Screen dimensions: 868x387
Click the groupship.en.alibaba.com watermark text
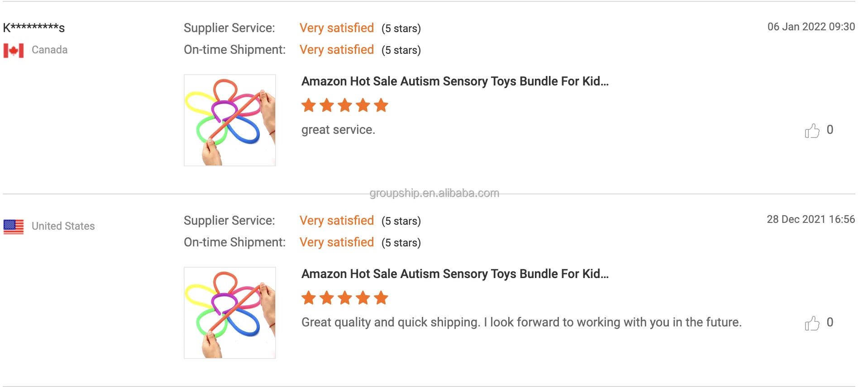(434, 193)
